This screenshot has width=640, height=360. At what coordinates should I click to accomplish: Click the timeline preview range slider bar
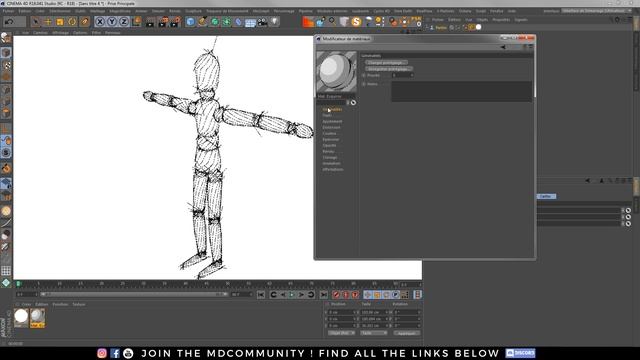tap(133, 294)
